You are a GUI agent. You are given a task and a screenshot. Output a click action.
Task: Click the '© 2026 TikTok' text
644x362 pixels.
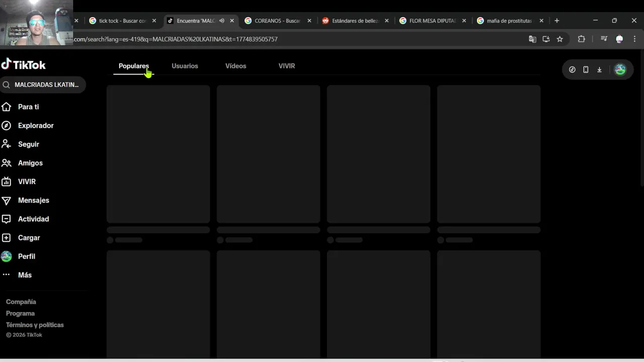(x=24, y=335)
